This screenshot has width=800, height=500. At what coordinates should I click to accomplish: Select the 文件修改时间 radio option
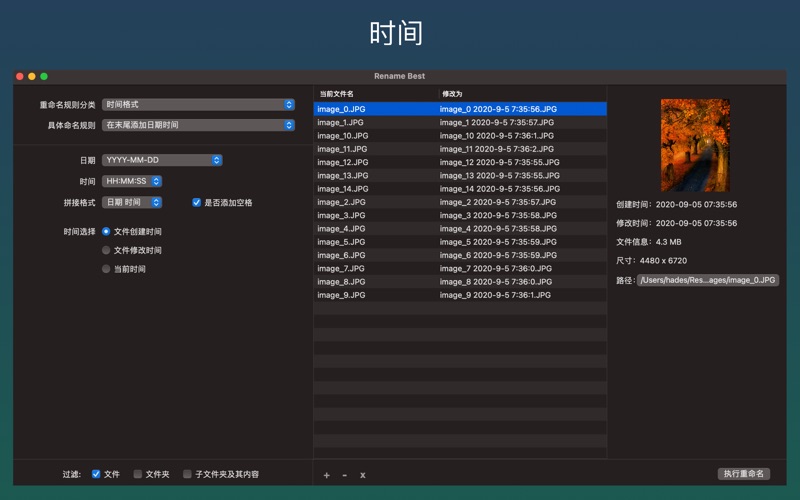tap(106, 250)
